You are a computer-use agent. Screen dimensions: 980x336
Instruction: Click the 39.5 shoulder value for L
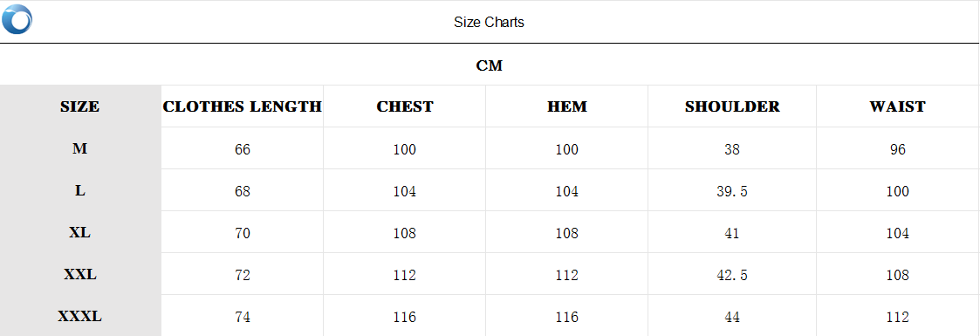pyautogui.click(x=732, y=191)
